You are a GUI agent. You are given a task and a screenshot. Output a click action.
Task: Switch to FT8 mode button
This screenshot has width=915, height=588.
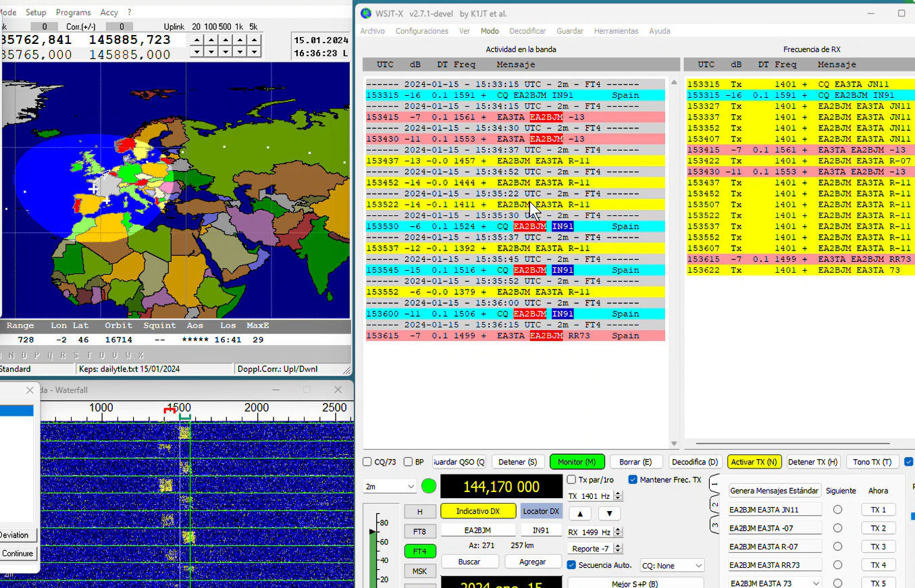(x=419, y=531)
